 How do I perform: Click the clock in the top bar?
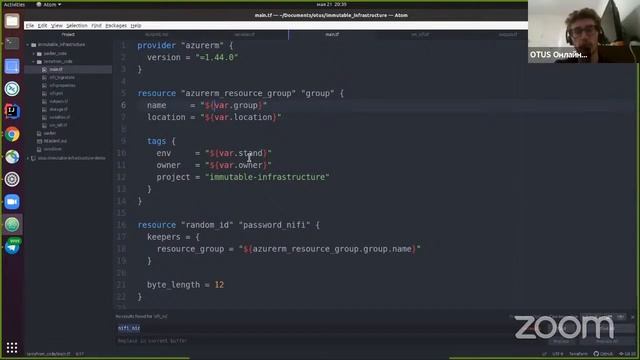331,4
